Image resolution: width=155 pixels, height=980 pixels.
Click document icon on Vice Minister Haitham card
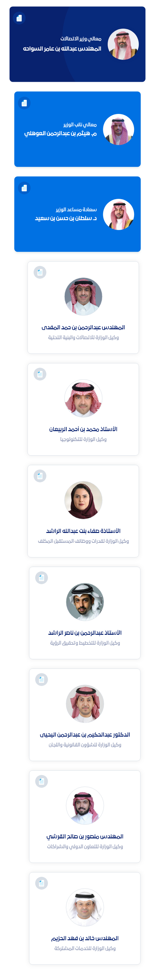[24, 103]
